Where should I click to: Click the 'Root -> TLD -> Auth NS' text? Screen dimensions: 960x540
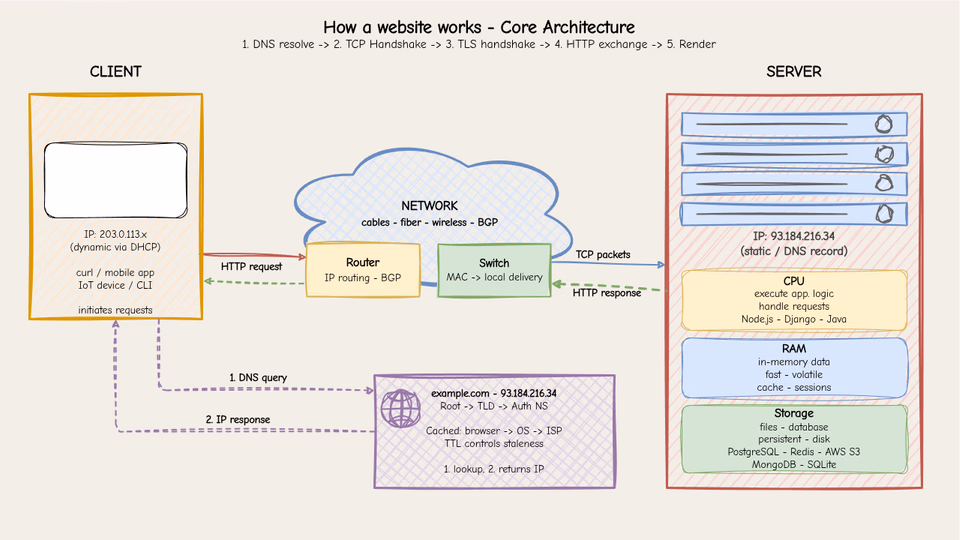(x=494, y=406)
